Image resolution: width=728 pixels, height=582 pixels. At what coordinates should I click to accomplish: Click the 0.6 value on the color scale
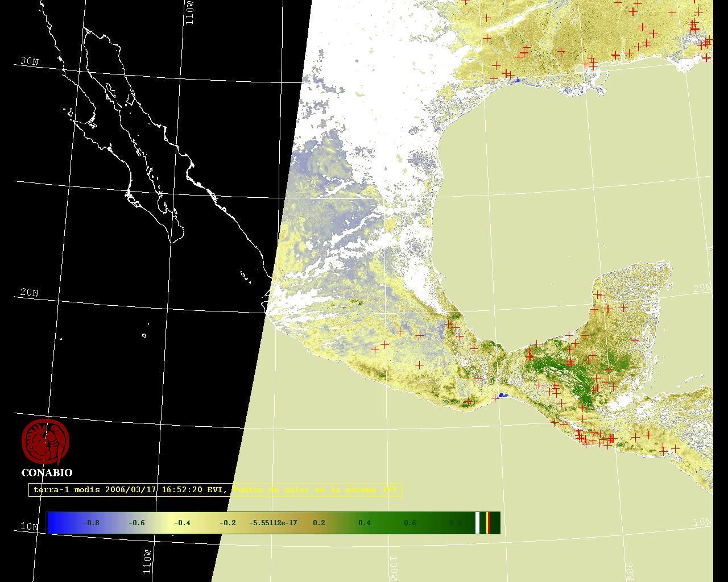click(x=409, y=523)
